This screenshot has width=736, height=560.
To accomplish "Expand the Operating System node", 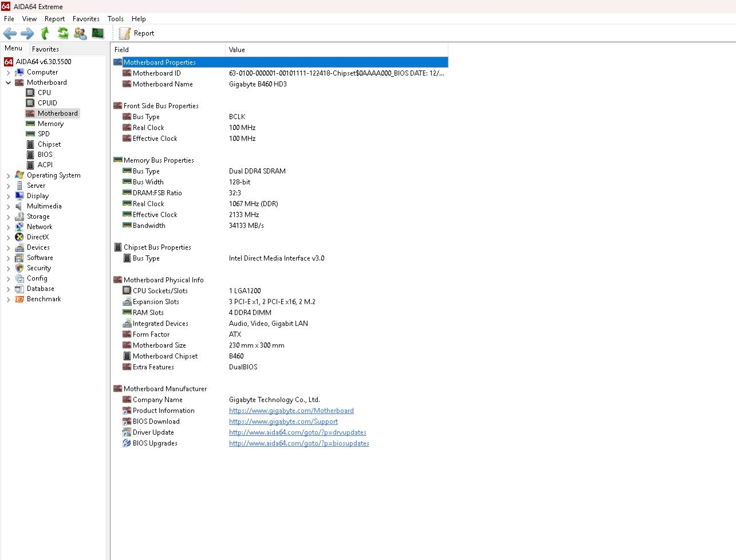I will [8, 176].
